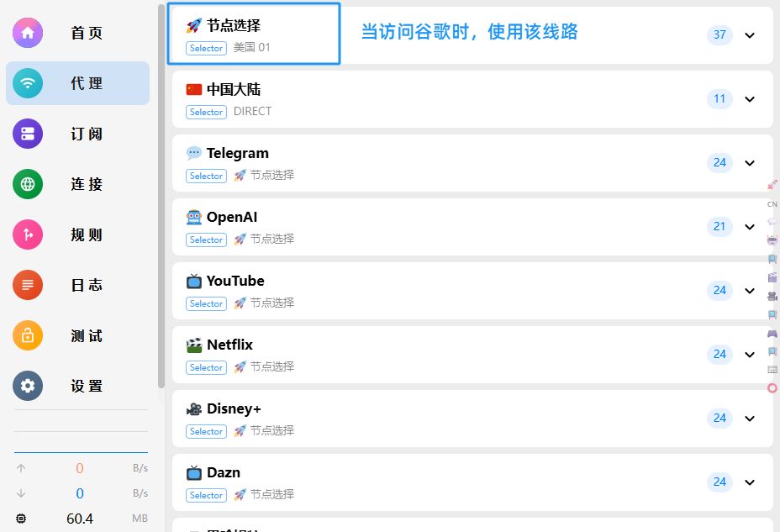The image size is (780, 532).
Task: Click the red circle icon in the quick-nav strip
Action: click(772, 387)
